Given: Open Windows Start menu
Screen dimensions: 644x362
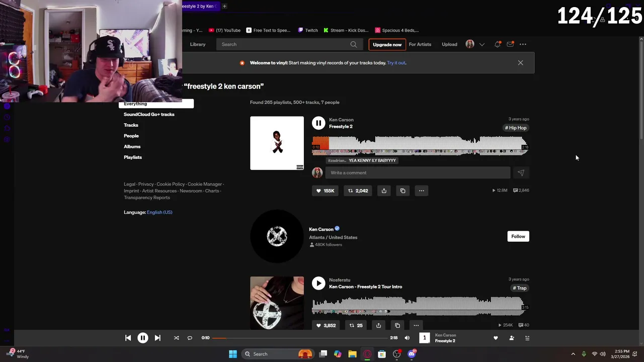Looking at the screenshot, I should [233, 354].
